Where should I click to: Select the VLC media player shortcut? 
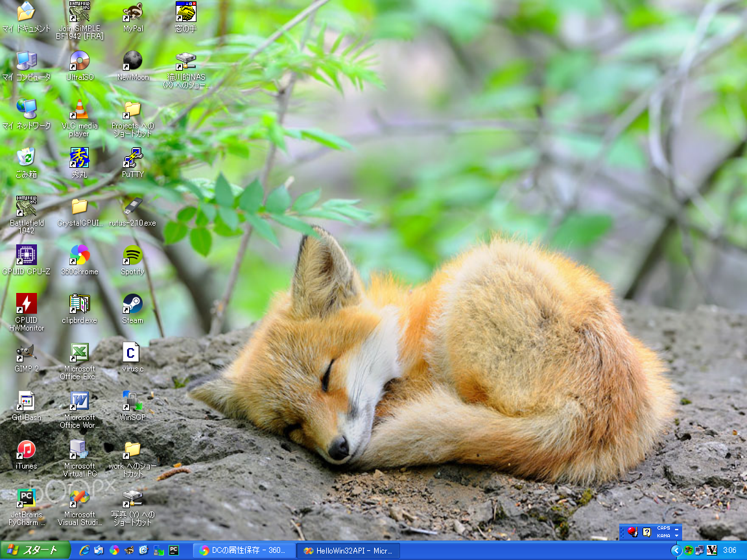pos(80,119)
